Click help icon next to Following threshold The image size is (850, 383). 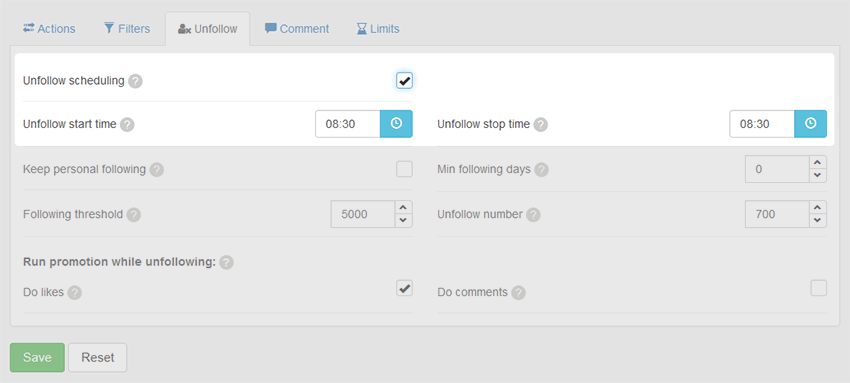pos(134,215)
